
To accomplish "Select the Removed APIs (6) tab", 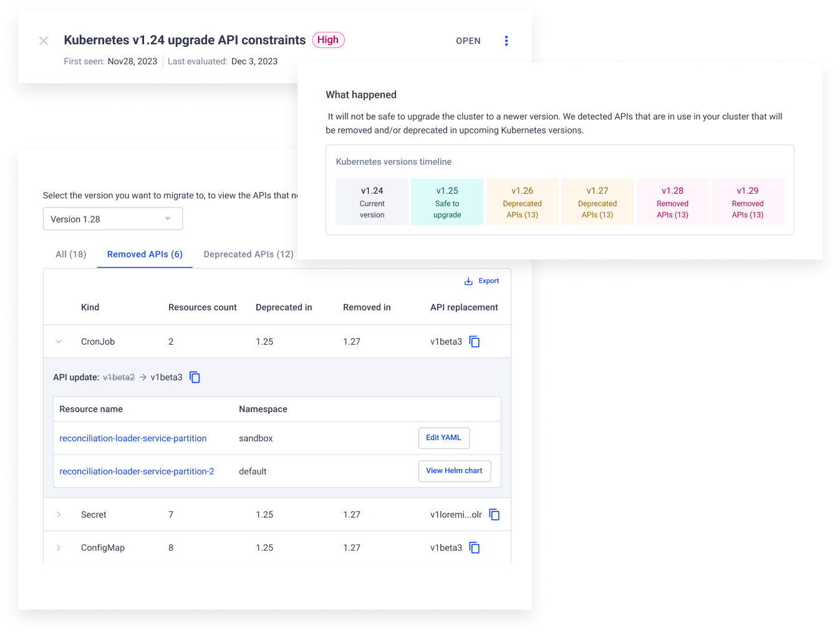I will point(145,254).
